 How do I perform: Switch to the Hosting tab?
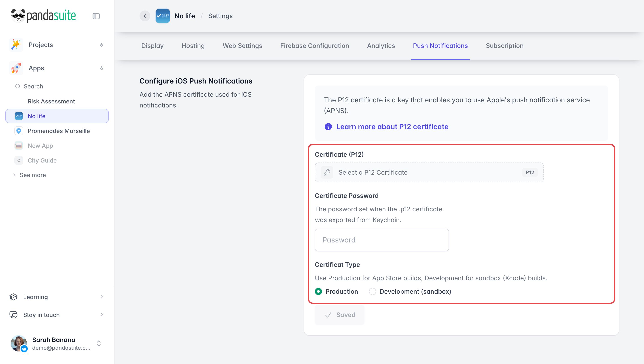coord(193,46)
